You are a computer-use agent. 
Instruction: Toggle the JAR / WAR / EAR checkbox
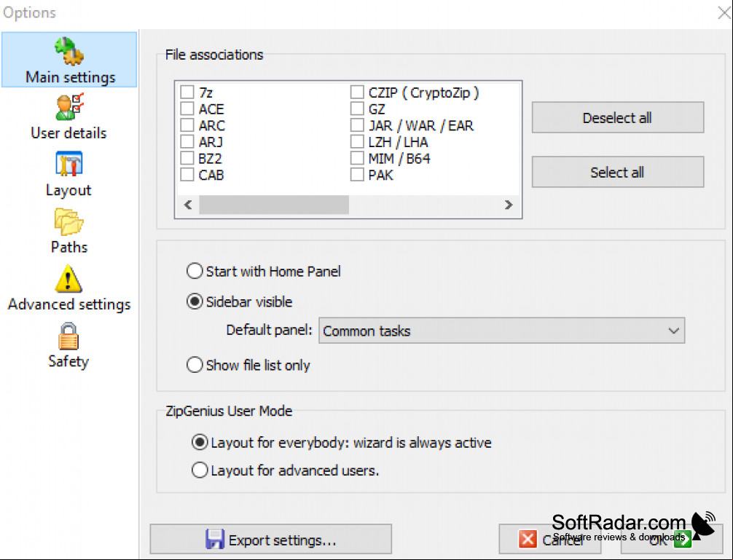click(x=357, y=125)
